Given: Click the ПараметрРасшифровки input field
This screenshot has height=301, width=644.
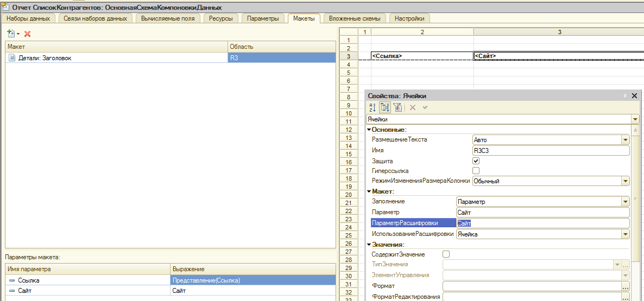Looking at the screenshot, I should click(x=543, y=223).
